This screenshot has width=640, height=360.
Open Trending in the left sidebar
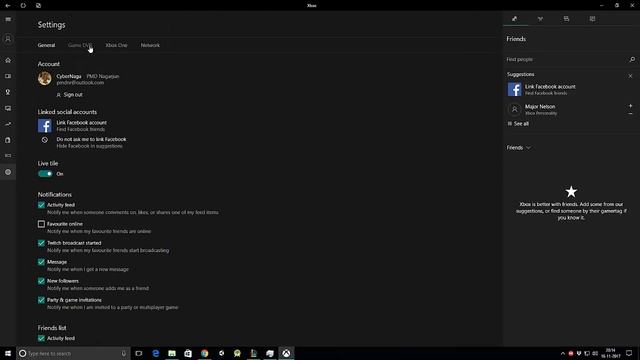click(x=8, y=124)
